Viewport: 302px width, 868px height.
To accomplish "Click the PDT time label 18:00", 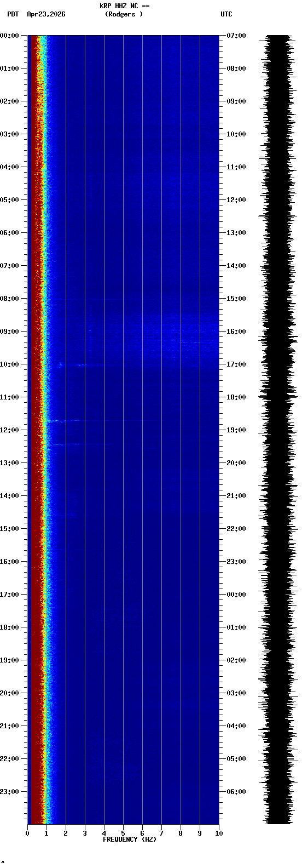I will (9, 627).
